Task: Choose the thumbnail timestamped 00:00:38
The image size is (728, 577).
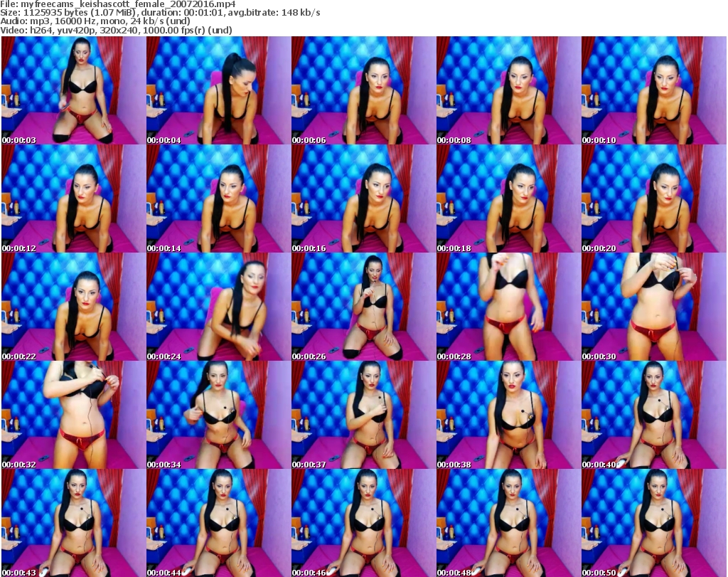Action: click(508, 415)
